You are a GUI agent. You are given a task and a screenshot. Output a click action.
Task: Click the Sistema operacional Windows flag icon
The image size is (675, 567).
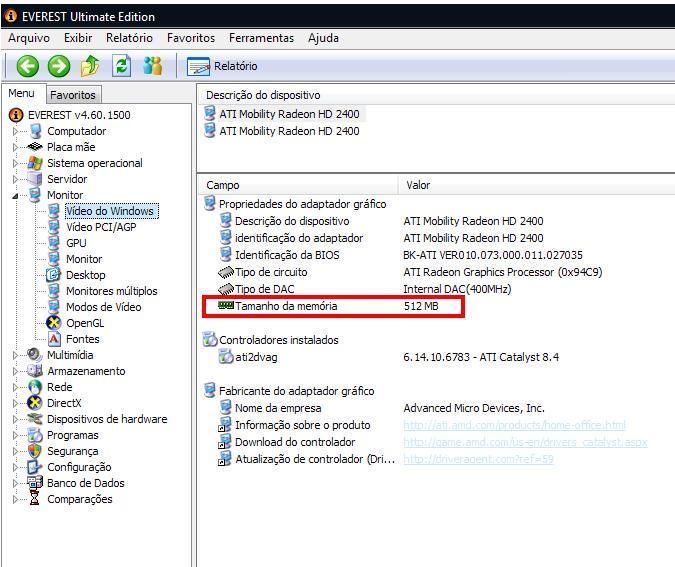pyautogui.click(x=35, y=163)
